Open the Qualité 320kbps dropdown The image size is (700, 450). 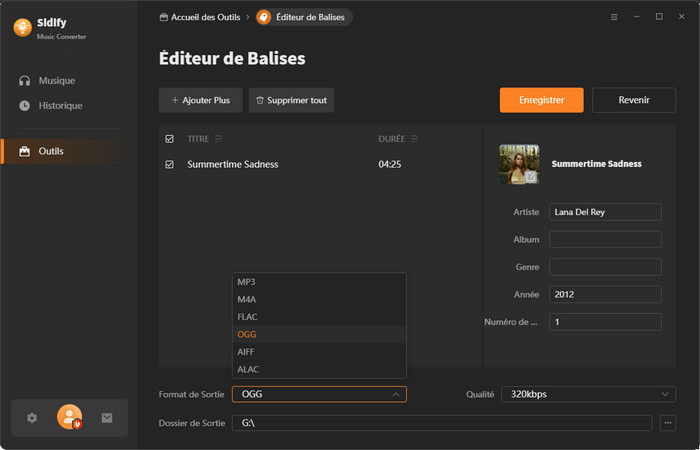click(587, 394)
